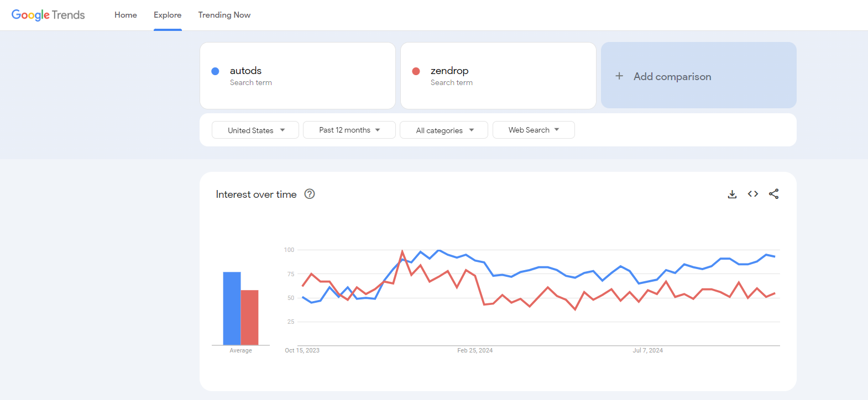This screenshot has width=868, height=400.
Task: Click the share icon on chart
Action: point(774,194)
